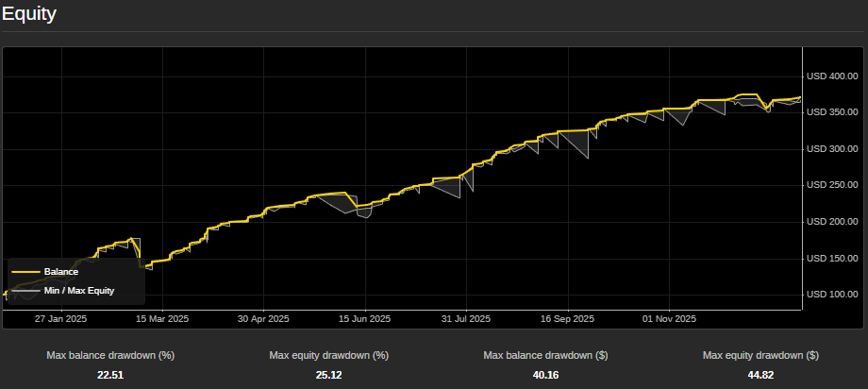Screen dimensions: 868x389
Task: Toggle the Min / Max Equity legend entry
Action: 78,291
